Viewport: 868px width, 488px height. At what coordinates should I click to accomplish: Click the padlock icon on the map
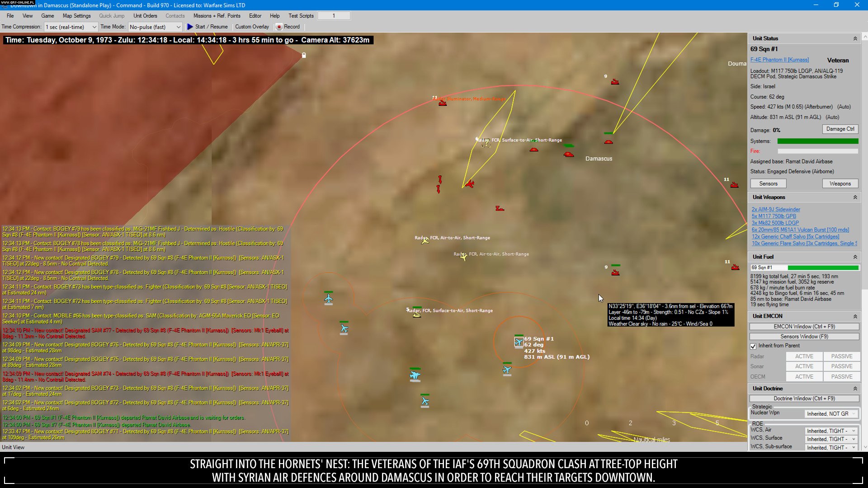click(303, 55)
